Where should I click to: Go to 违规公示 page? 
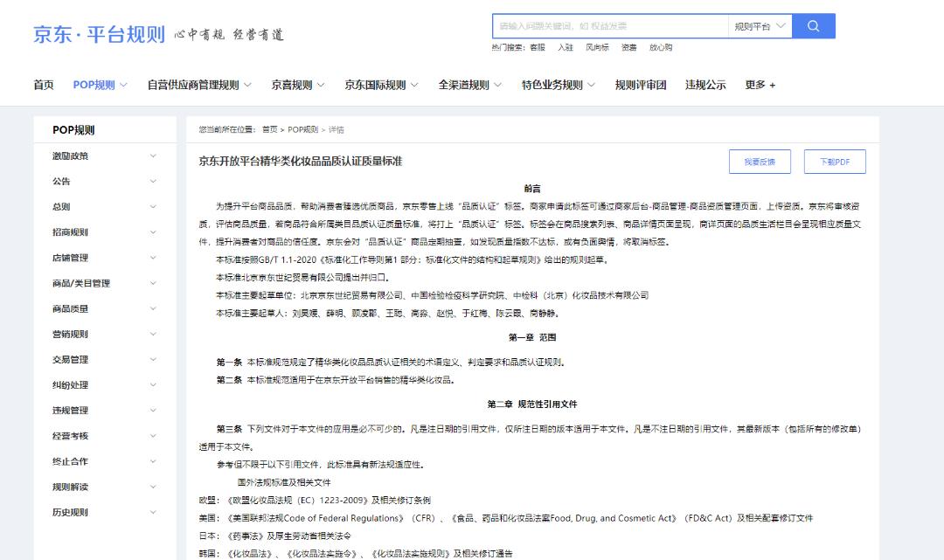point(705,85)
